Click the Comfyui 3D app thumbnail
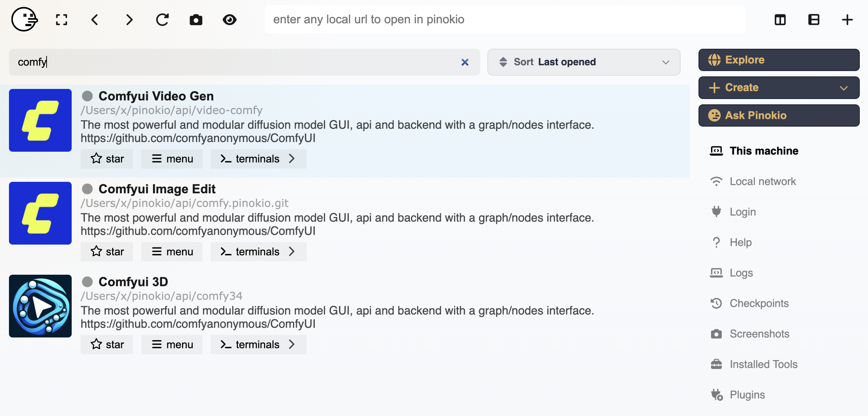The image size is (868, 416). (x=40, y=306)
